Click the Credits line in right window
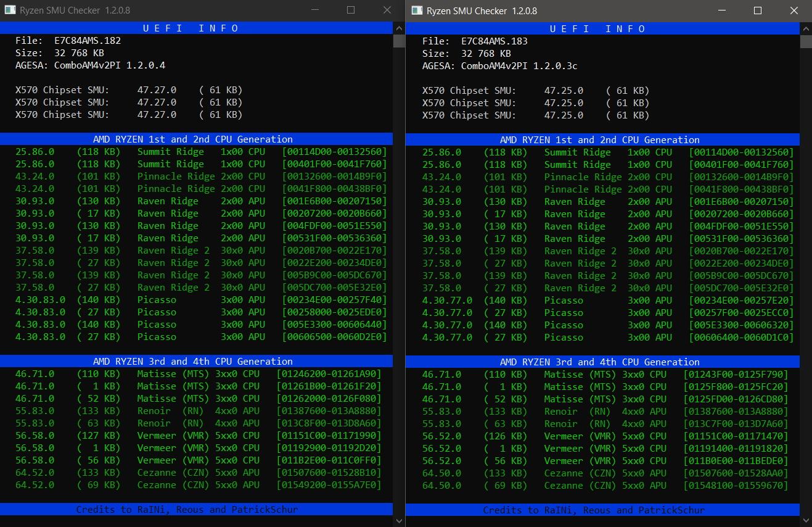The image size is (812, 527). [594, 510]
